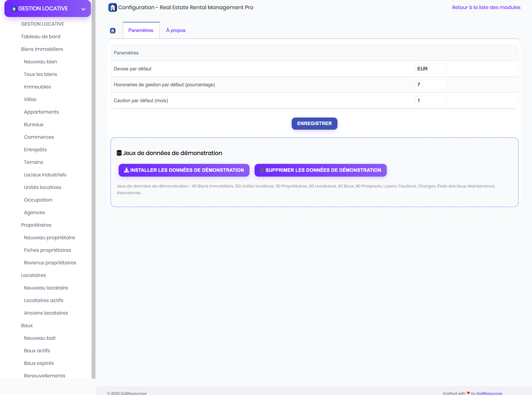
Task: Open Locataires menu section
Action: (x=33, y=275)
